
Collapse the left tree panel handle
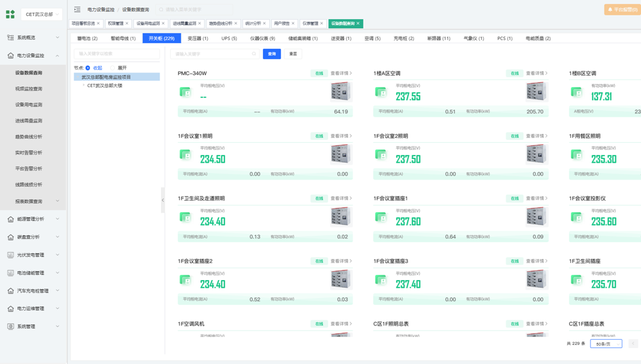[163, 200]
